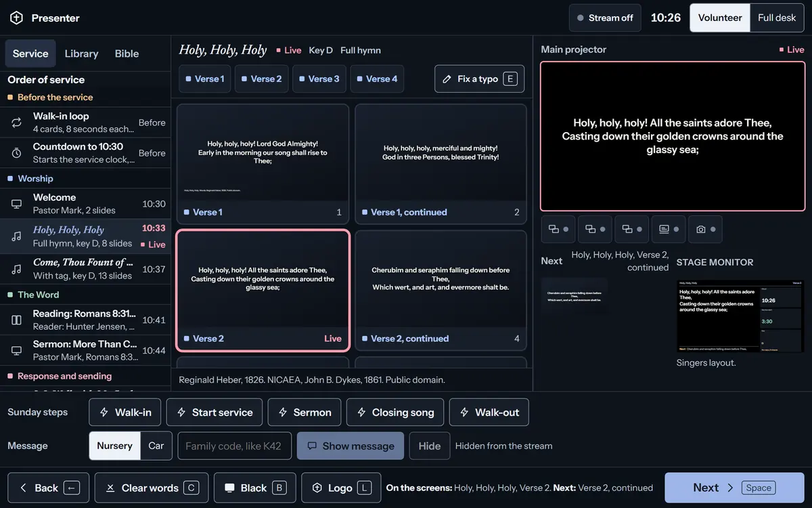Image resolution: width=812 pixels, height=508 pixels.
Task: Trigger the Sermon Sunday step
Action: click(304, 412)
